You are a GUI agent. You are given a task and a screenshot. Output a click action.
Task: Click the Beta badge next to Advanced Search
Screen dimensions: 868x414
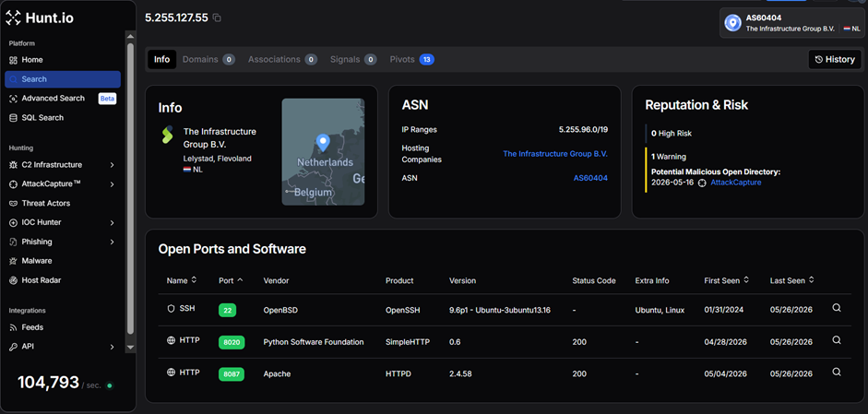pyautogui.click(x=107, y=99)
